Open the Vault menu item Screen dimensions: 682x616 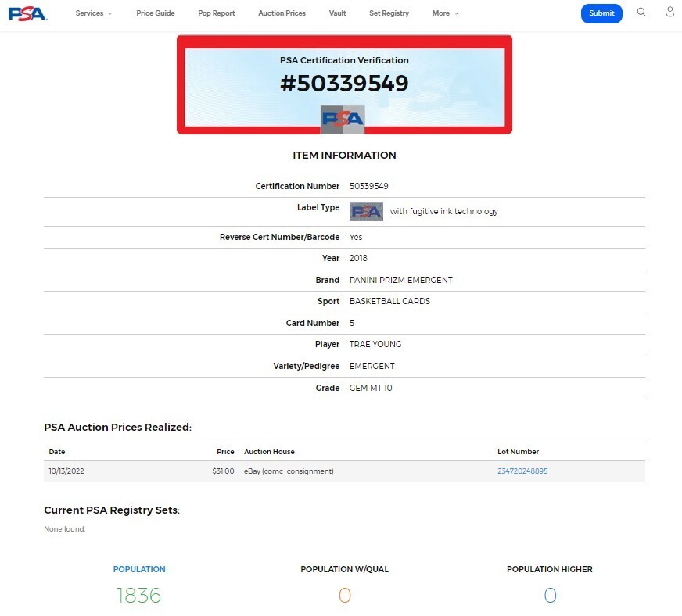[x=337, y=13]
